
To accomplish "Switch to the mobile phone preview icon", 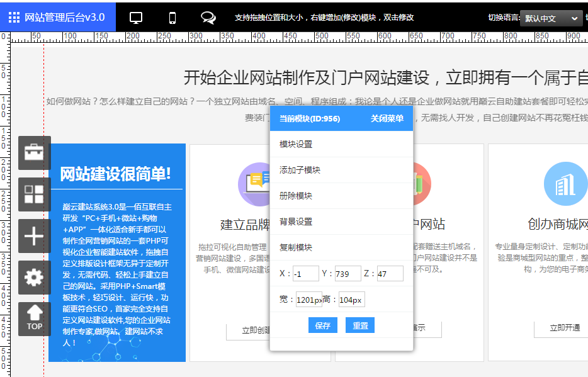I will 172,18.
